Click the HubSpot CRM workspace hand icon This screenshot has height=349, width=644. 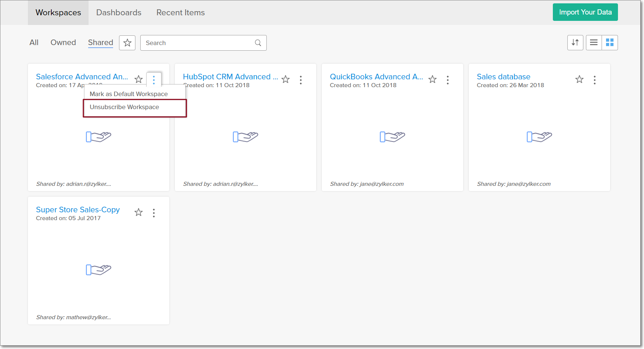pos(246,137)
